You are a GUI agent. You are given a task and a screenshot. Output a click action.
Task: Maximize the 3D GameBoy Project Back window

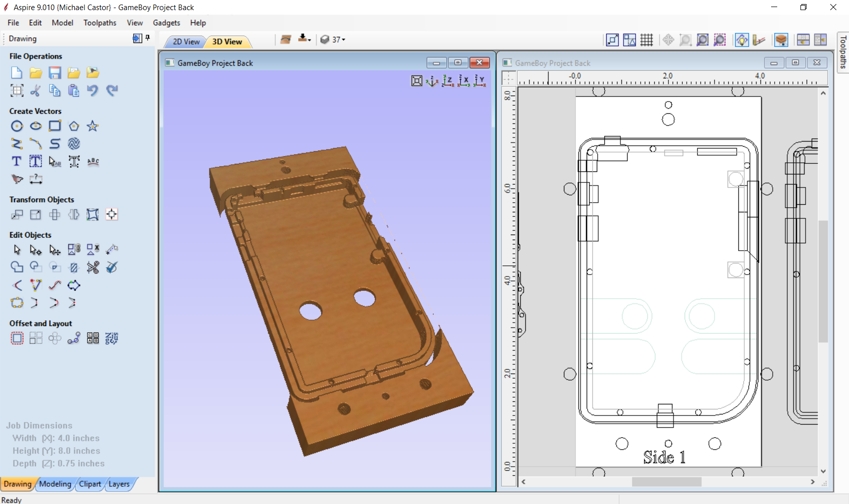(458, 63)
